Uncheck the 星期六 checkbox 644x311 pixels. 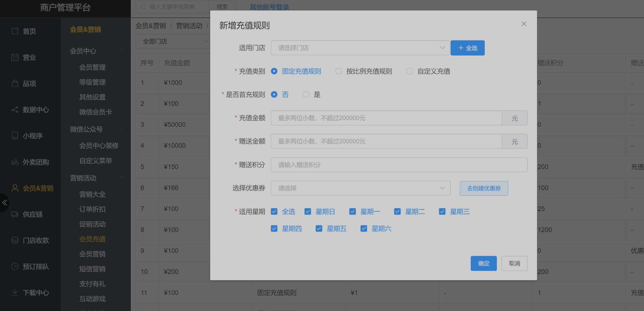(x=364, y=229)
